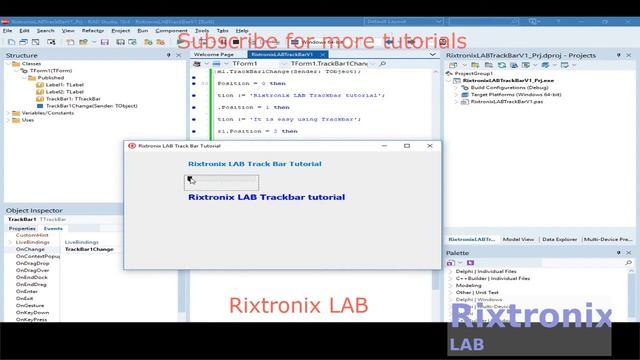This screenshot has height=360, width=640.
Task: Click the Classes folder icon in Structure
Action: coord(16,64)
